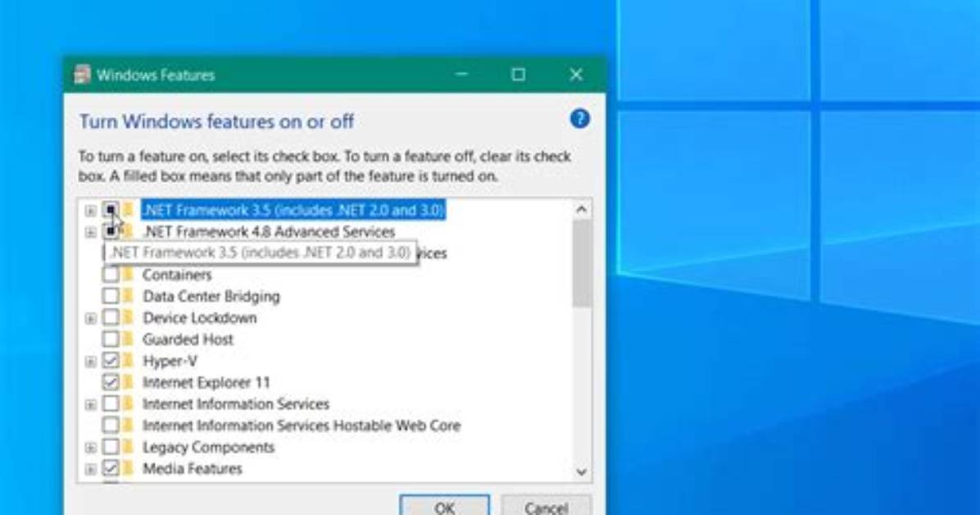Close the Windows Features dialog
The height and width of the screenshot is (515, 980).
(575, 75)
